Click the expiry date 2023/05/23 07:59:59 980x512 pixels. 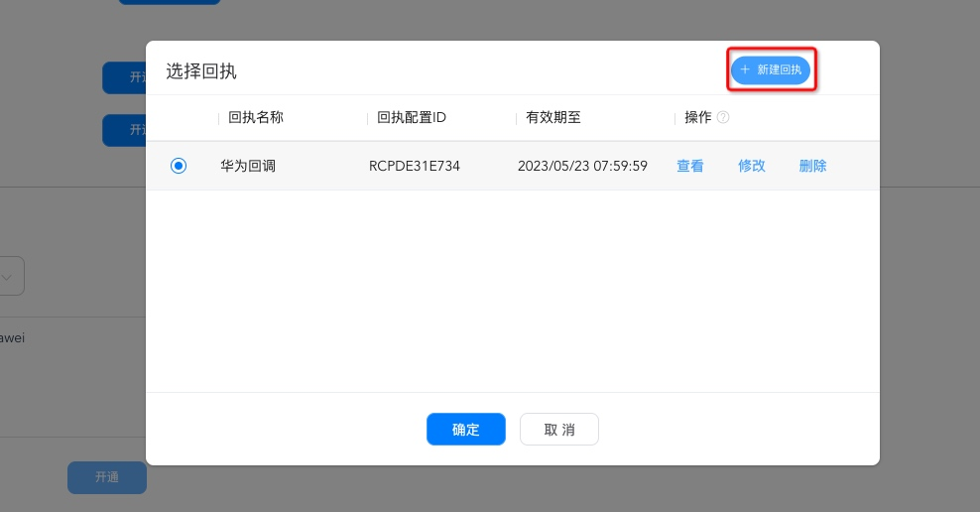click(582, 166)
